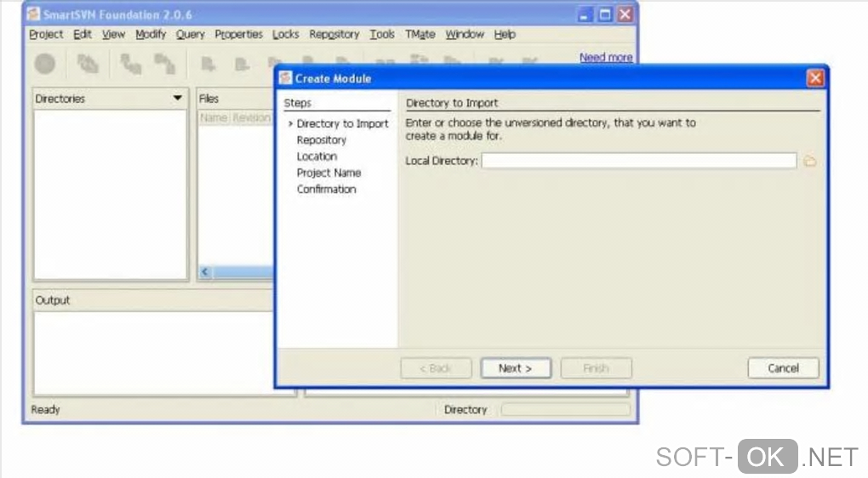Open the Project menu
Viewport: 868px width, 478px height.
pyautogui.click(x=46, y=34)
